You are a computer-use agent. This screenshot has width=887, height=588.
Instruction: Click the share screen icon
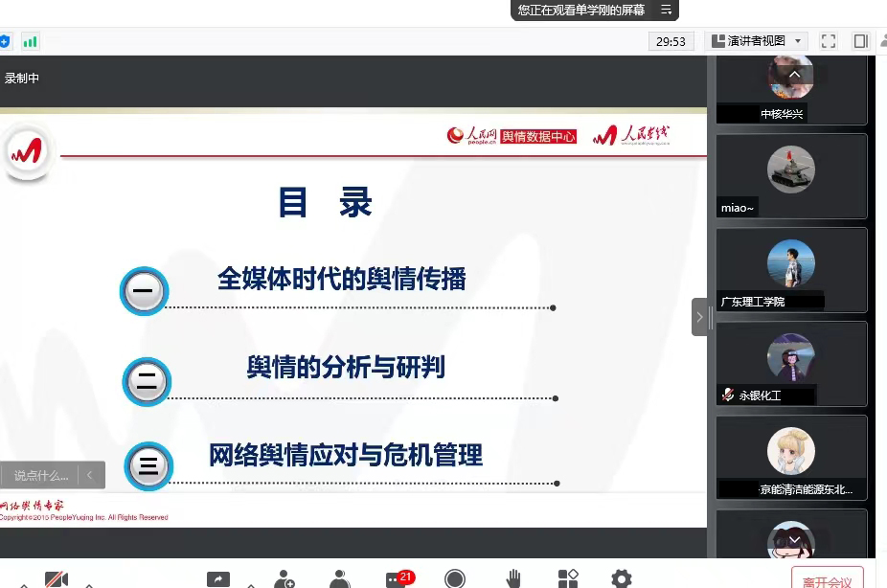click(x=218, y=578)
